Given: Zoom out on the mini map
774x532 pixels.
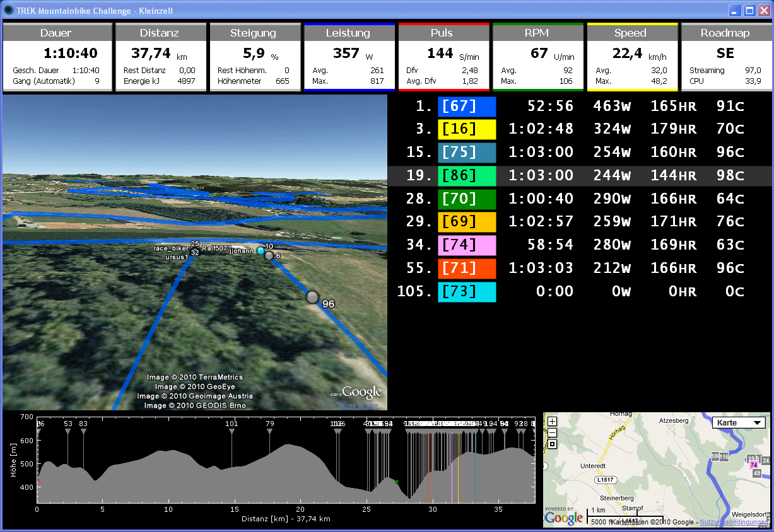Looking at the screenshot, I should 552,432.
